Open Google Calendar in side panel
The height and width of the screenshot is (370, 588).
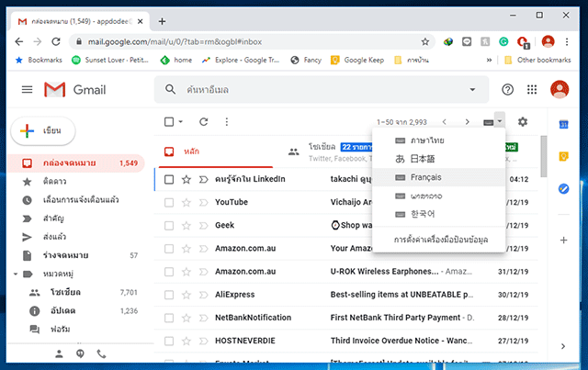(x=563, y=124)
